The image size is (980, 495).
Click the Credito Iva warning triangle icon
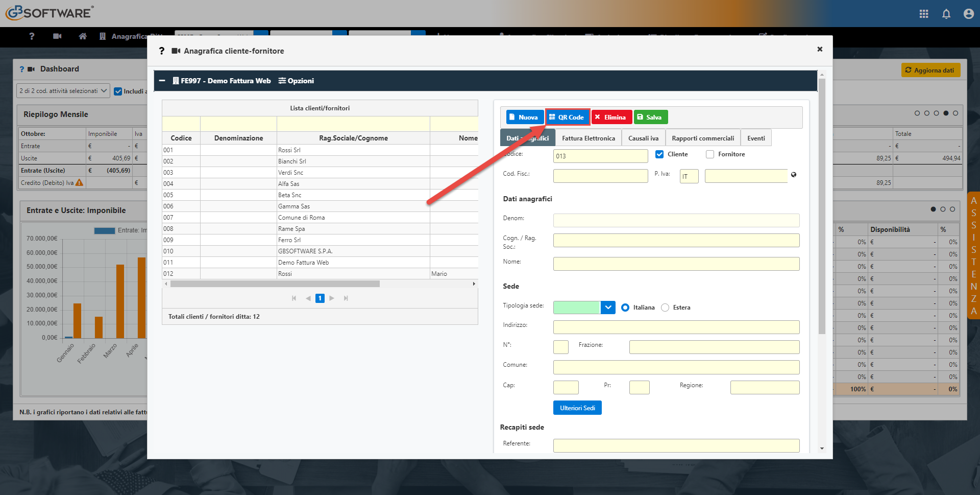click(79, 182)
